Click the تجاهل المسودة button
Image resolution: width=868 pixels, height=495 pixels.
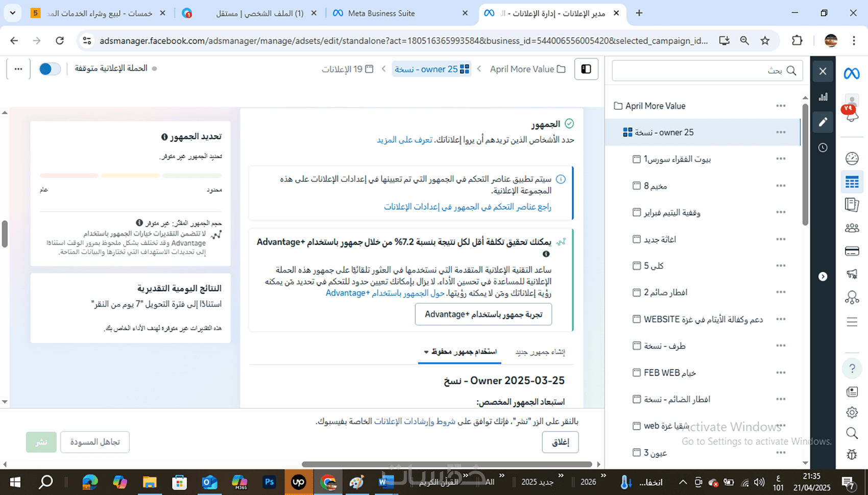pyautogui.click(x=95, y=442)
